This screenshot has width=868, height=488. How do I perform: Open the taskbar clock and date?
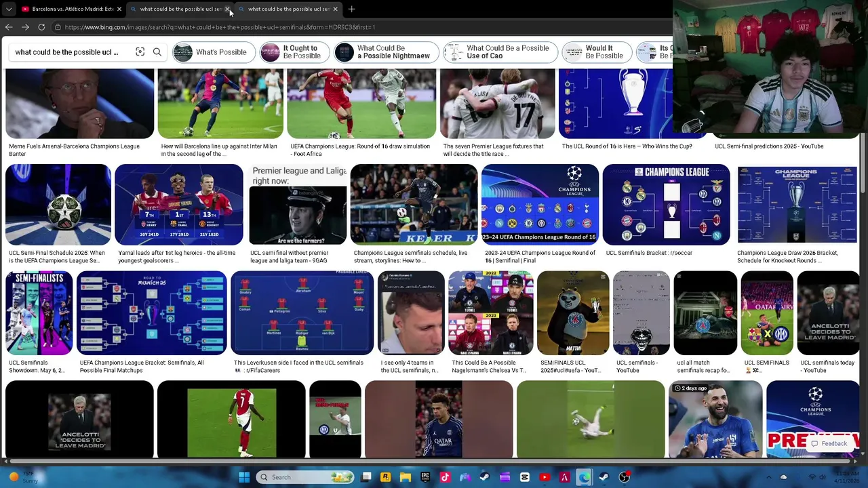[847, 477]
